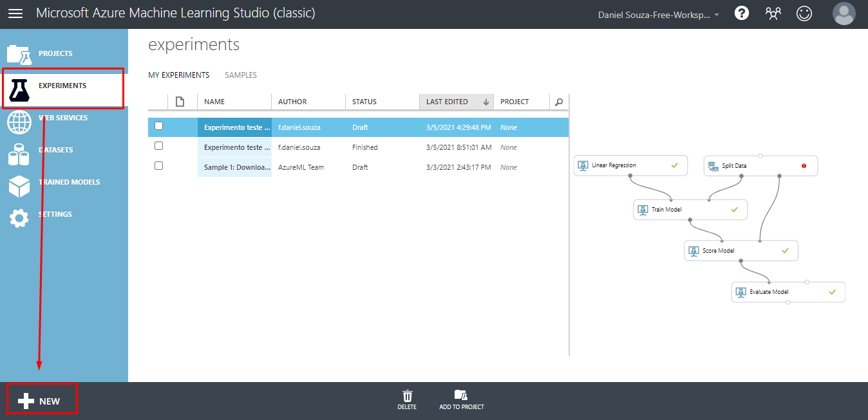Check the Finished experiment row checkbox
This screenshot has height=420, width=868.
[x=158, y=146]
